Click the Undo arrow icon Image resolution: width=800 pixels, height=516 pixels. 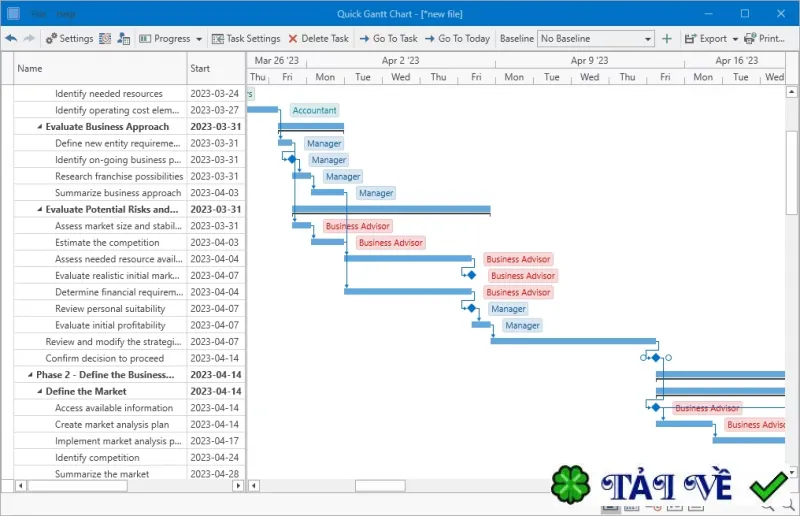11,38
